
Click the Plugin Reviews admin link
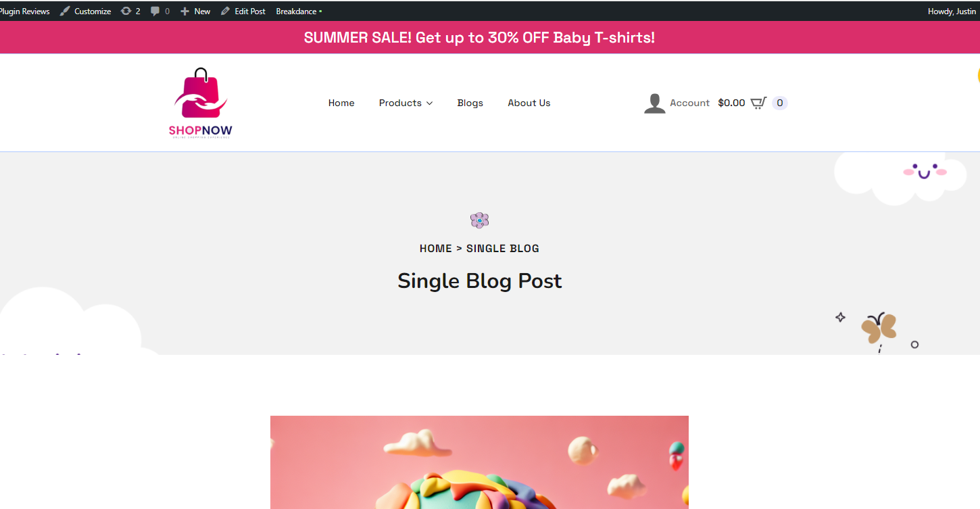[x=25, y=11]
